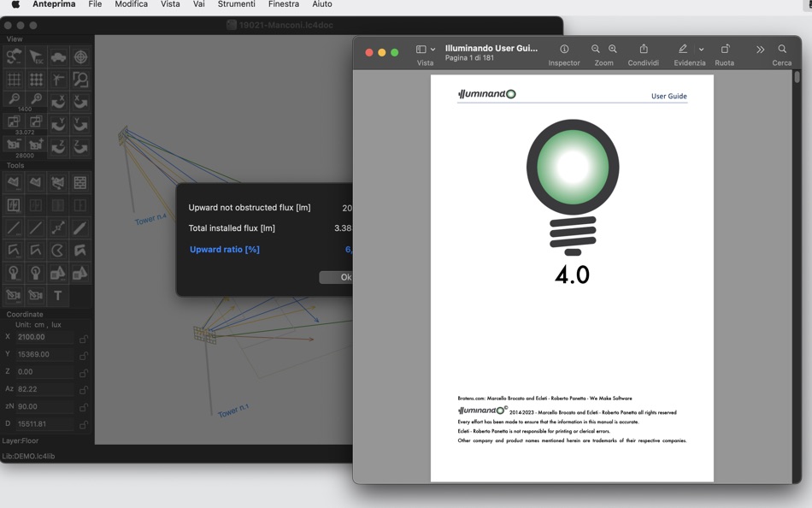Click the axis origin icon
The height and width of the screenshot is (508, 812).
(x=58, y=80)
